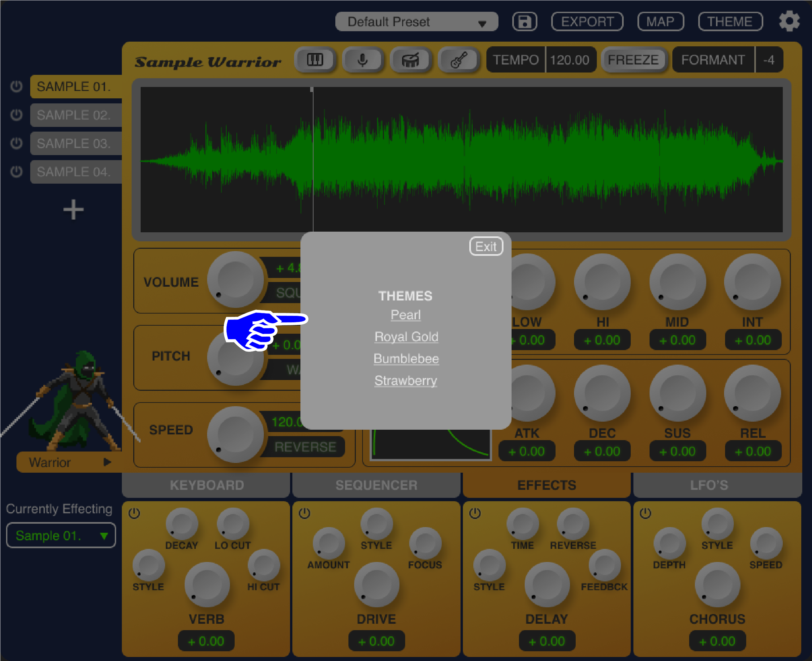Select the microphone mode icon
The height and width of the screenshot is (661, 812).
tap(363, 60)
